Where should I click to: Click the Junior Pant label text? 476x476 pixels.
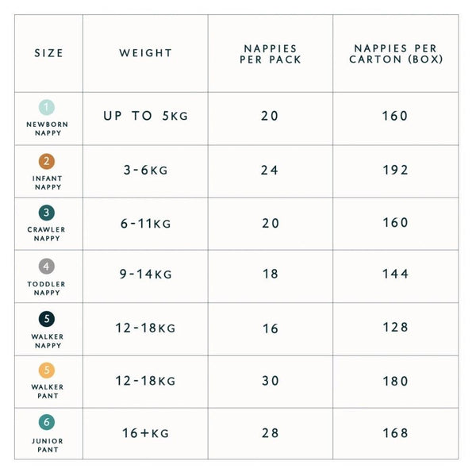coord(48,445)
